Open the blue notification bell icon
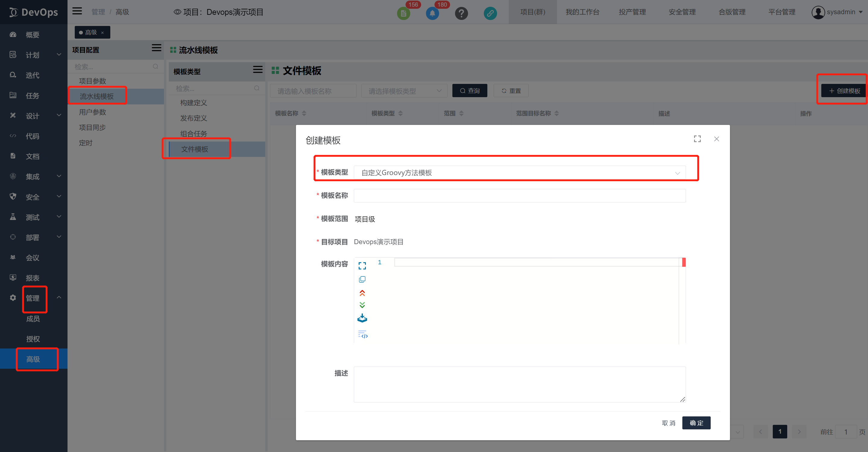This screenshot has height=452, width=868. coord(432,14)
